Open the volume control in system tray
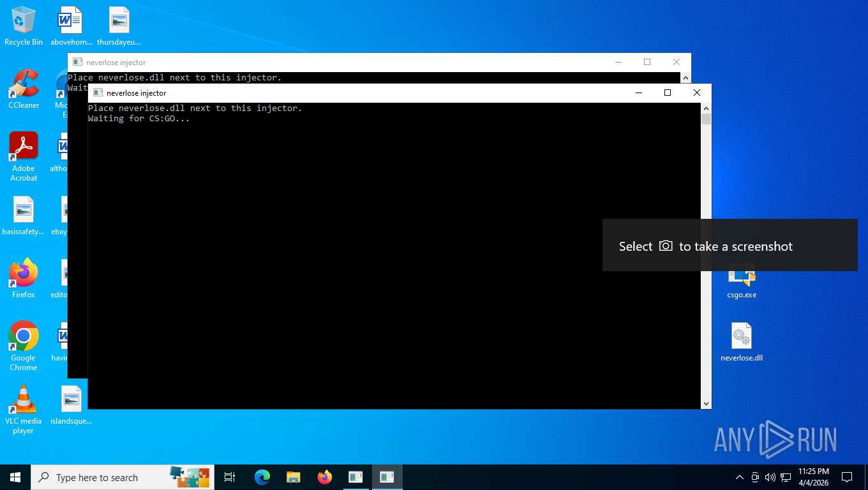The height and width of the screenshot is (490, 868). [x=770, y=477]
